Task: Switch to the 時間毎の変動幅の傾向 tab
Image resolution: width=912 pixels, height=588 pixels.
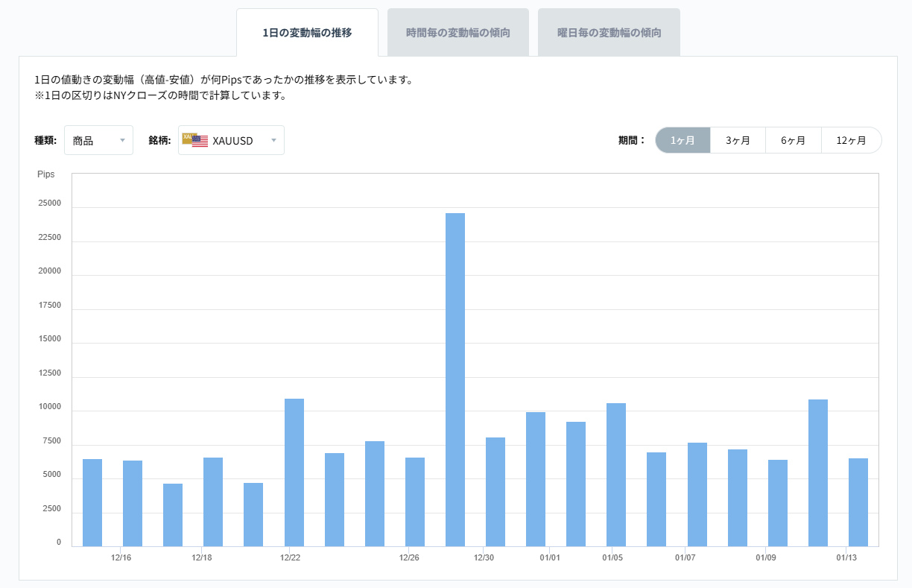Action: click(457, 32)
